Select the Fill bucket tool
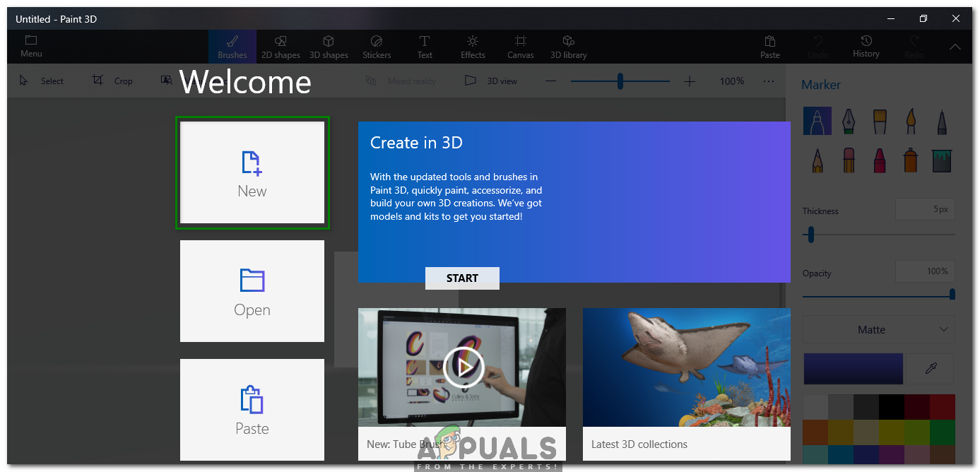The height and width of the screenshot is (472, 980). point(941,160)
